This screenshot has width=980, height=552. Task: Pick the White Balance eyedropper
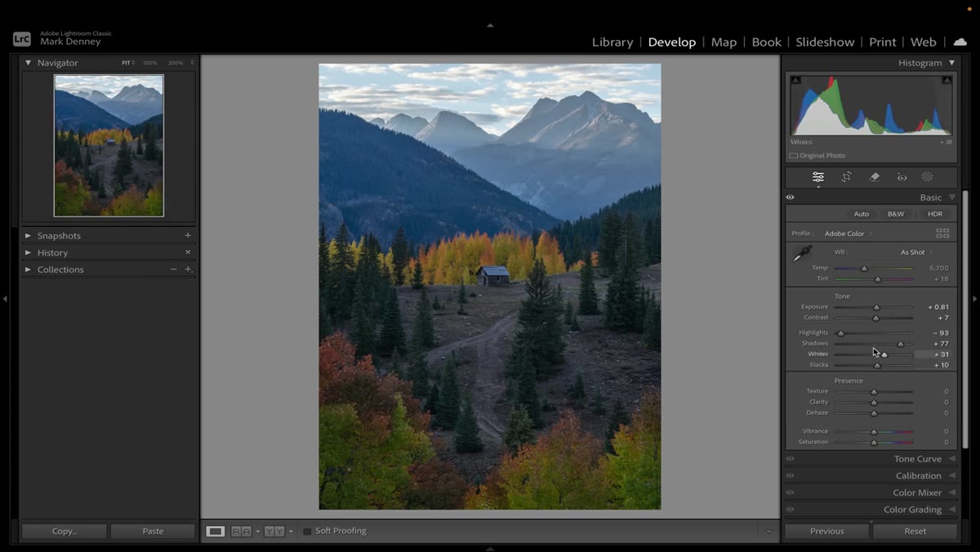tap(802, 254)
